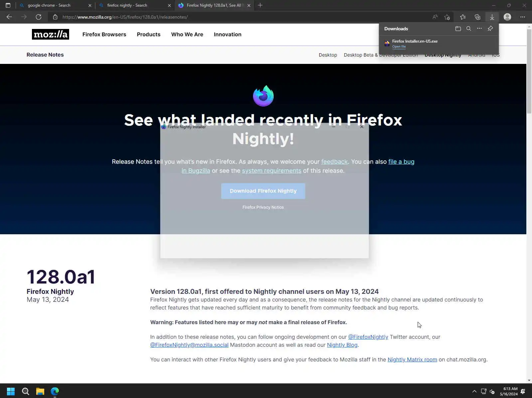Show hidden system tray icons
532x398 pixels.
click(x=474, y=391)
